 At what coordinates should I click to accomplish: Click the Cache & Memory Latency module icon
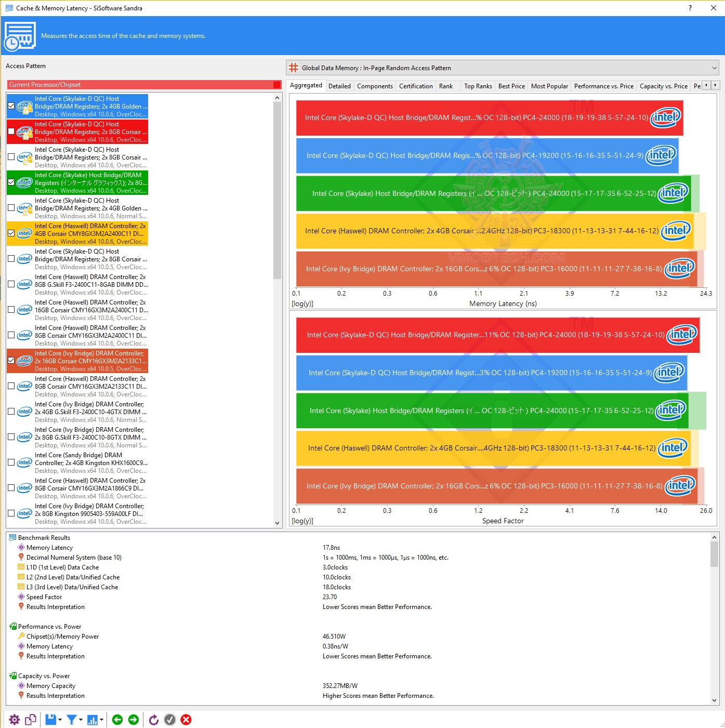(20, 36)
